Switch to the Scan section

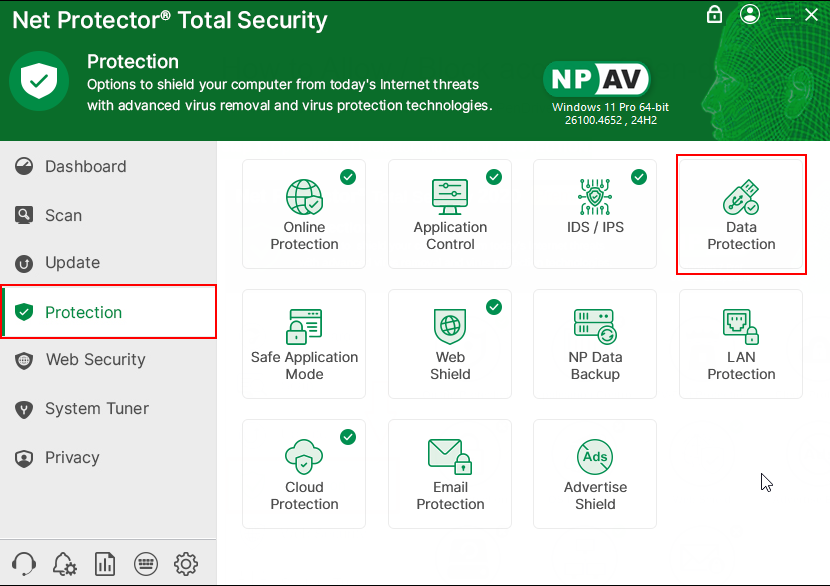63,215
